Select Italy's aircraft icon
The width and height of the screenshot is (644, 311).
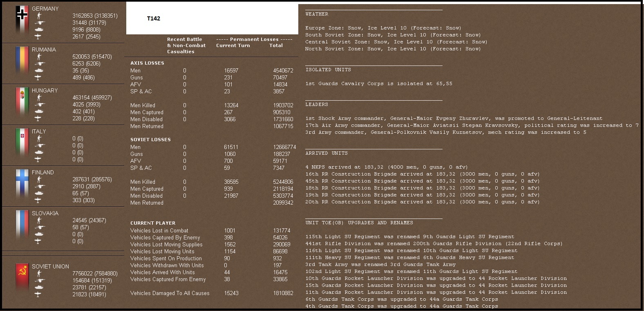click(x=38, y=159)
